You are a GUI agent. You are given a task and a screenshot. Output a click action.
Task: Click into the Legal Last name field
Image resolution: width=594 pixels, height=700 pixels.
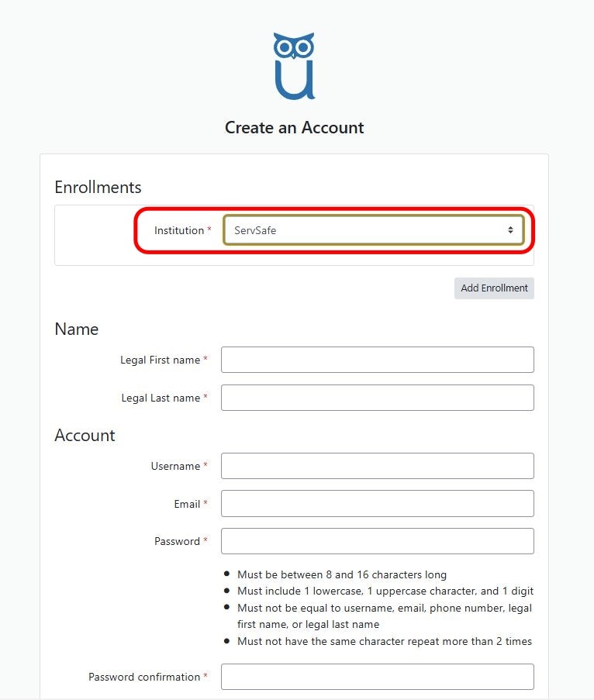[377, 398]
